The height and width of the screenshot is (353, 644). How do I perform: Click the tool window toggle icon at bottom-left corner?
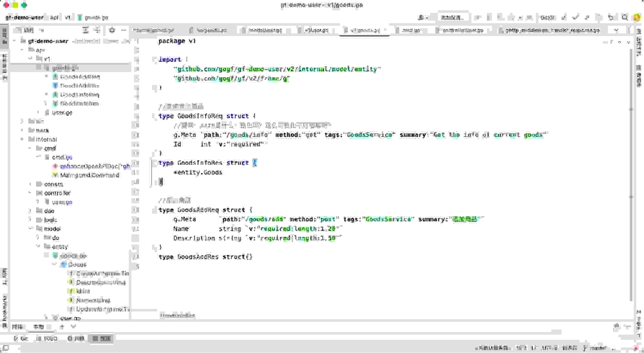click(5, 348)
